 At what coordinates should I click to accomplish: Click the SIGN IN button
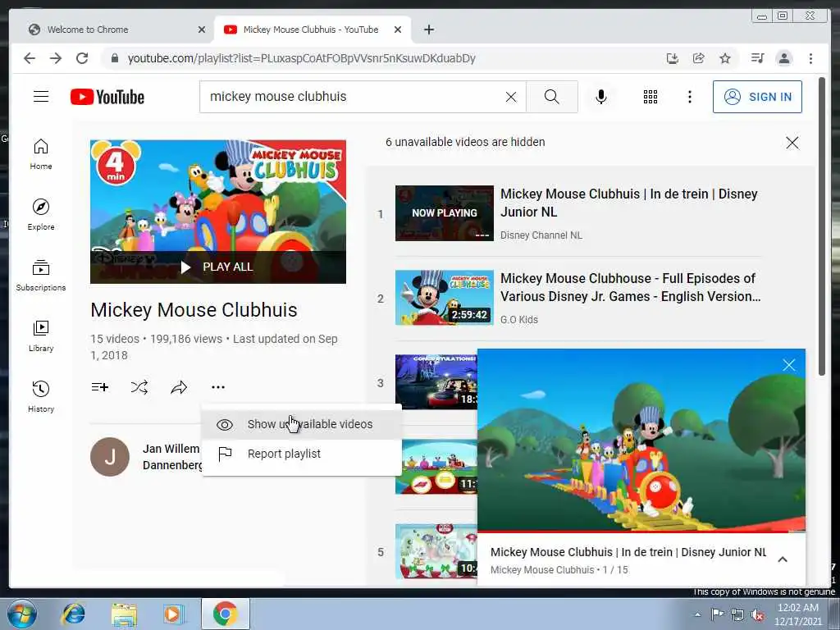tap(757, 97)
